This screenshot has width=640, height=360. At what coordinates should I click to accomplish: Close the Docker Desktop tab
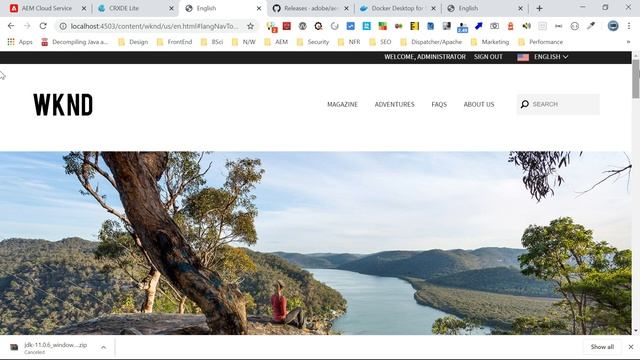click(433, 8)
